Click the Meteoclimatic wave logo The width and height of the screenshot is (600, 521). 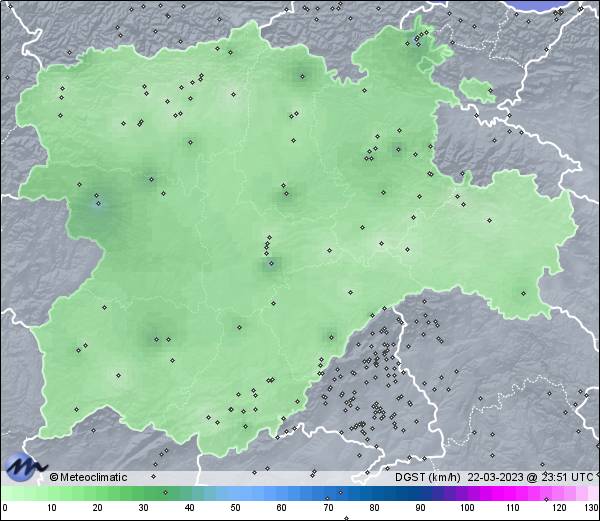pos(25,467)
